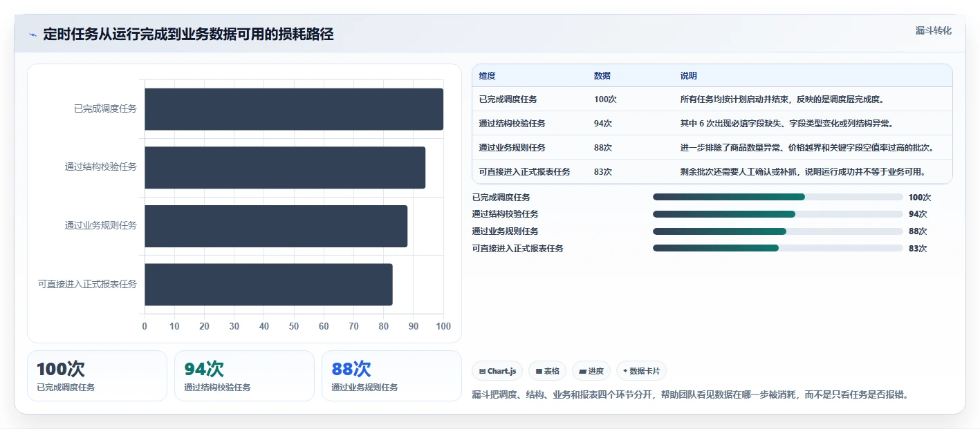
Task: Click the 已完成调度任务 chart bar
Action: [294, 109]
